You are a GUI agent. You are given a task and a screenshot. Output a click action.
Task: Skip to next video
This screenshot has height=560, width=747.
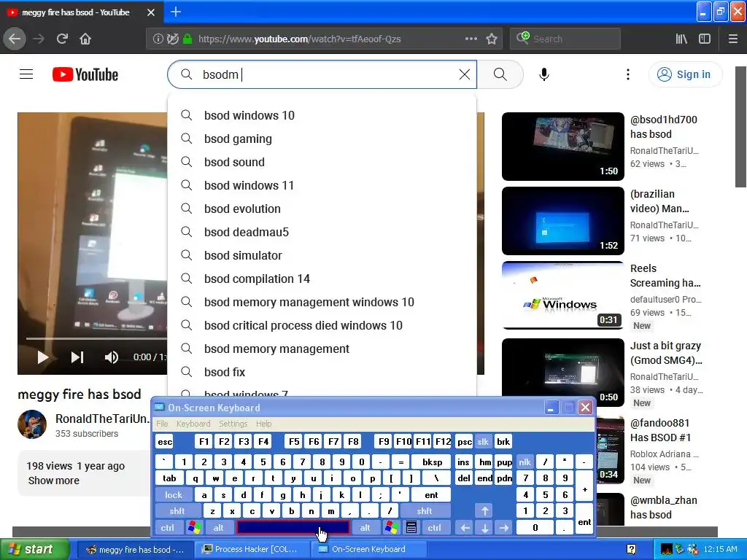tap(77, 357)
